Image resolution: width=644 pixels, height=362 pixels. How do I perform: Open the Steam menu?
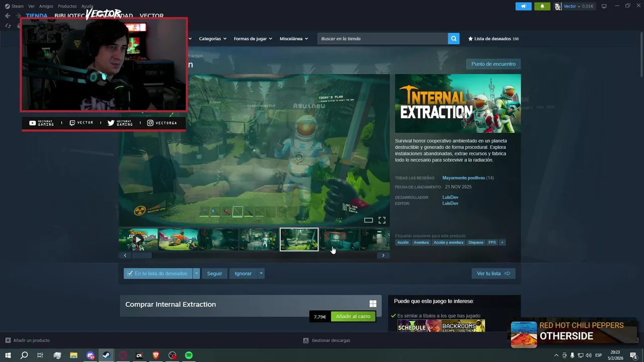point(14,6)
